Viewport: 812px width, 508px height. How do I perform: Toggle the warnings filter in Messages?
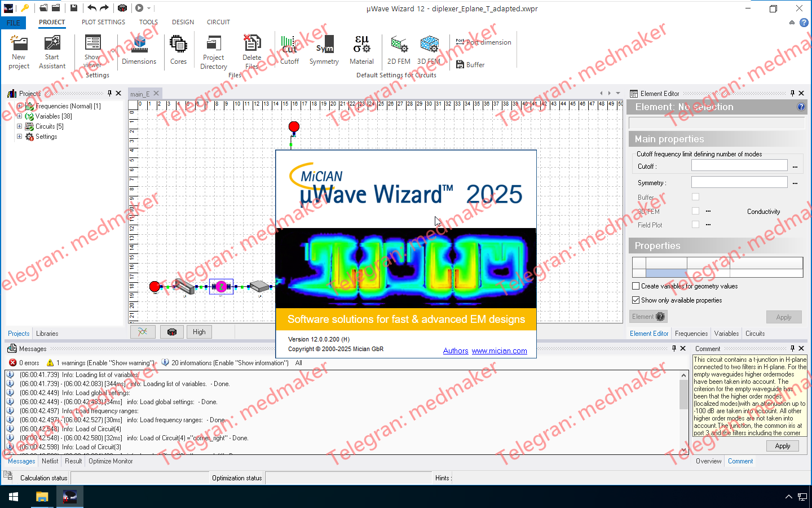(100, 363)
